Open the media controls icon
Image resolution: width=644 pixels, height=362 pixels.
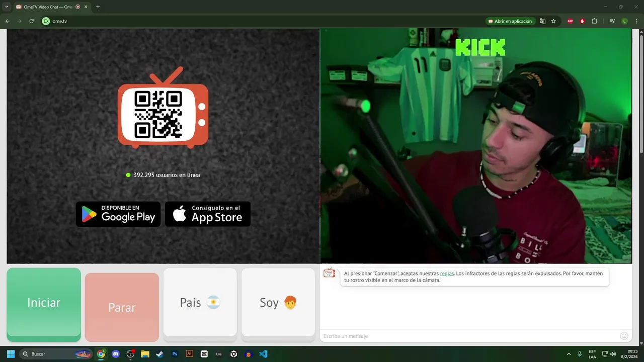pos(612,21)
